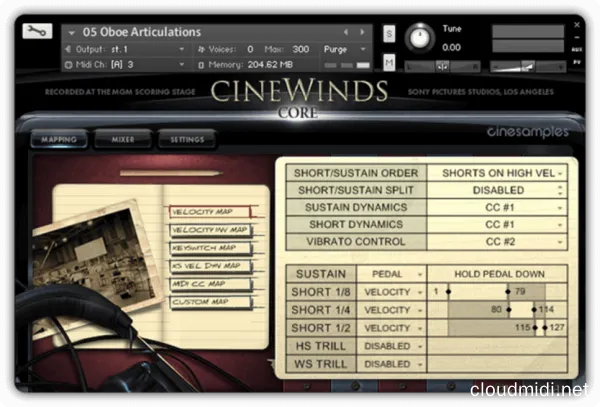Viewport: 600px width, 407px height.
Task: Go to the previous instrument using left arrow
Action: pyautogui.click(x=347, y=32)
